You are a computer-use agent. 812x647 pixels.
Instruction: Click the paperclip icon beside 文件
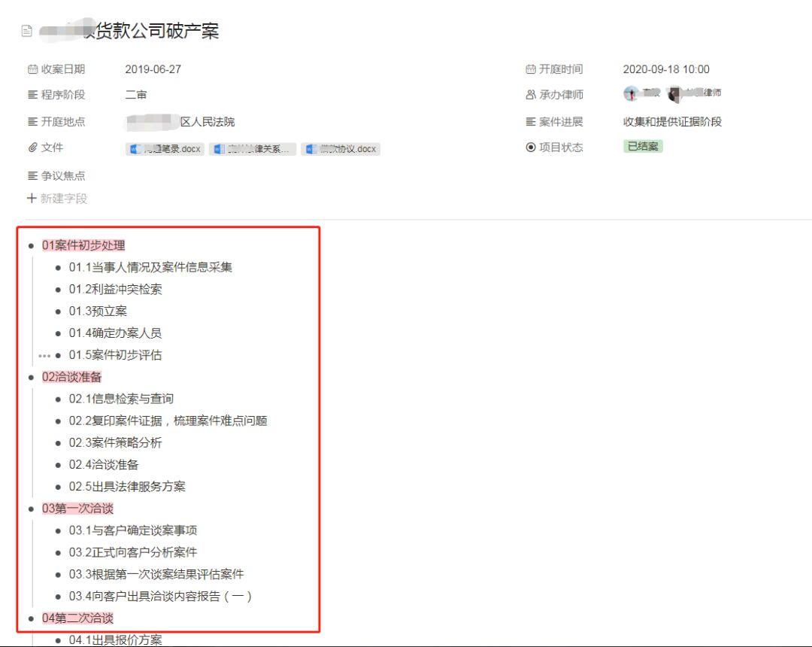32,147
